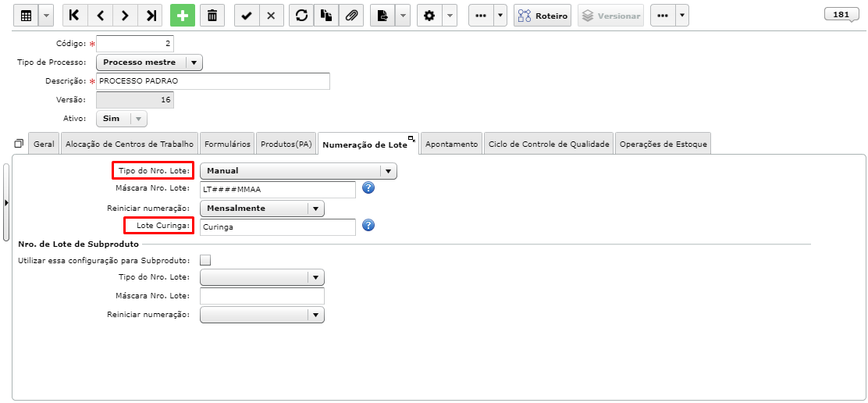Click the 181 counter badge
This screenshot has height=403, width=868.
pyautogui.click(x=841, y=14)
